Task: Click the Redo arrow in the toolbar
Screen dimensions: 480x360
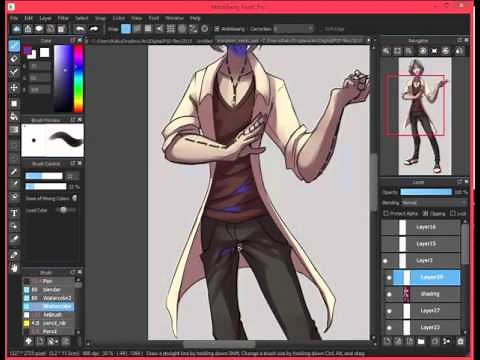Action: click(x=94, y=29)
